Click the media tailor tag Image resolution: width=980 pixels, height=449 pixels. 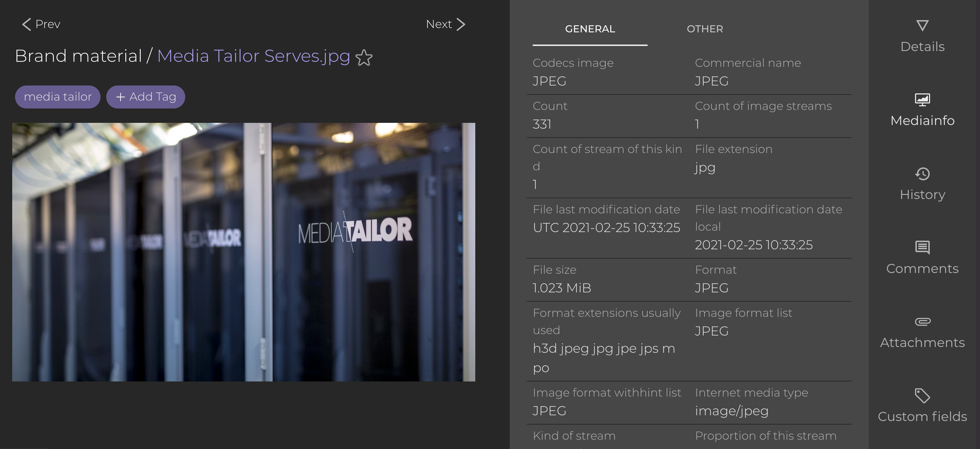tap(58, 97)
